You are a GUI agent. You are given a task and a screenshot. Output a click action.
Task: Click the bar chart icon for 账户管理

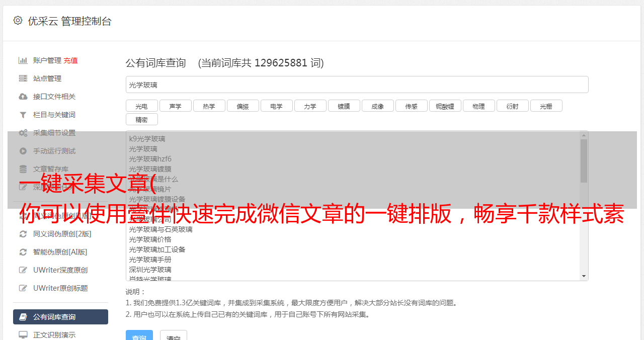23,60
